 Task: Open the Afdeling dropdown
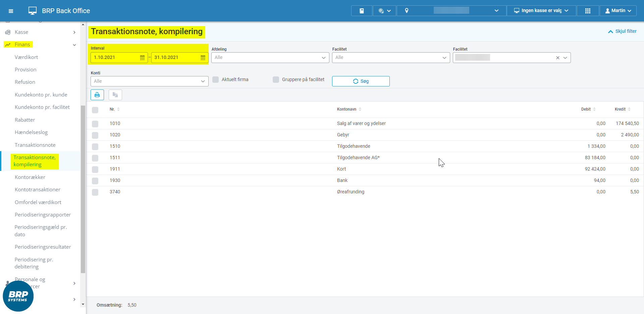pyautogui.click(x=270, y=58)
